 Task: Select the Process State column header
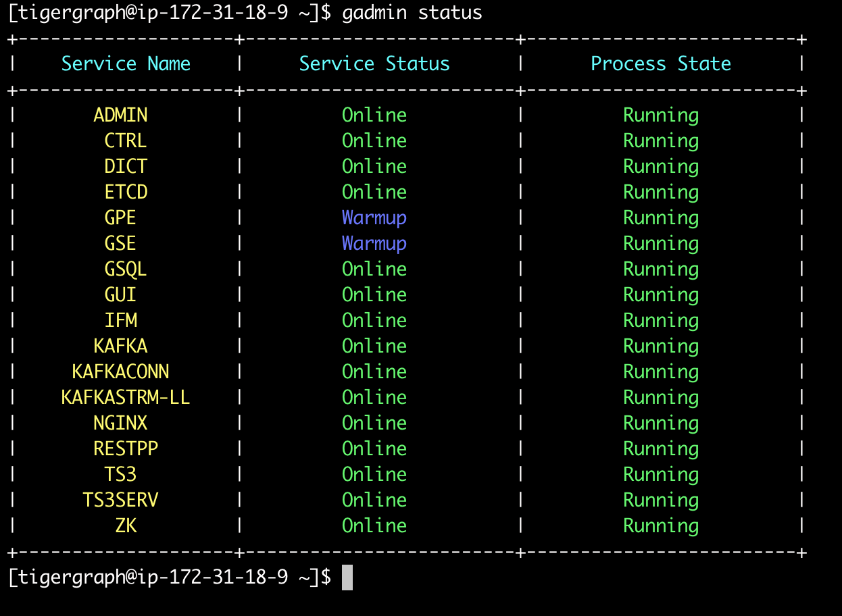pos(661,63)
